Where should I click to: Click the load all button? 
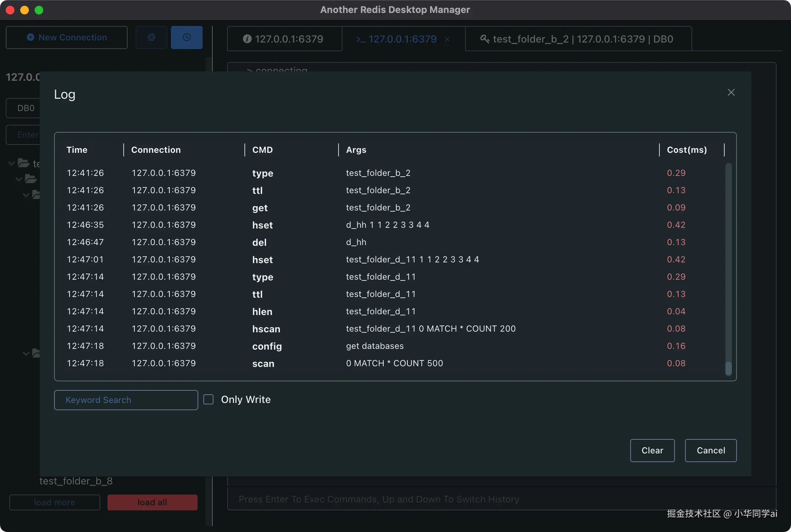[x=152, y=502]
